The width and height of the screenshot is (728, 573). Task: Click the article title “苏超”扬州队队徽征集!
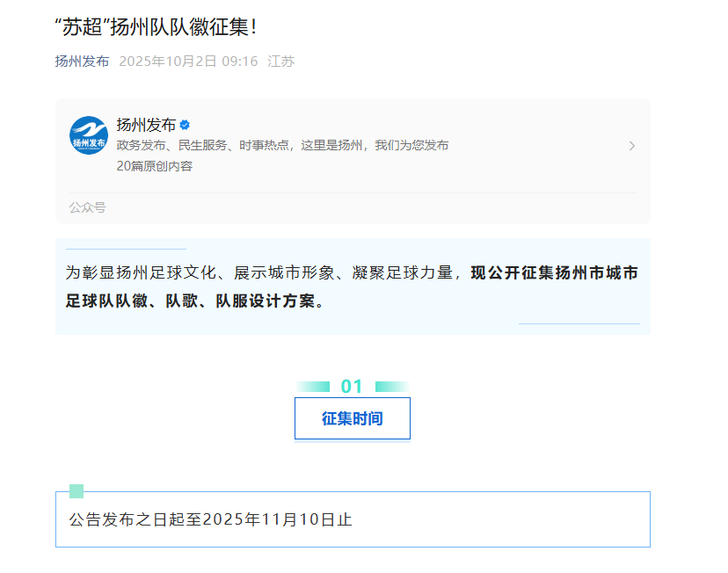tap(157, 26)
